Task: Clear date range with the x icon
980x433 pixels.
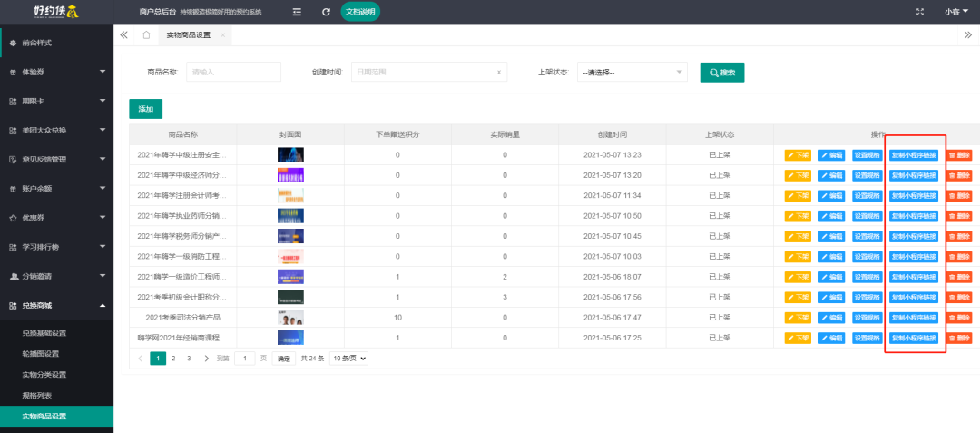Action: tap(499, 73)
